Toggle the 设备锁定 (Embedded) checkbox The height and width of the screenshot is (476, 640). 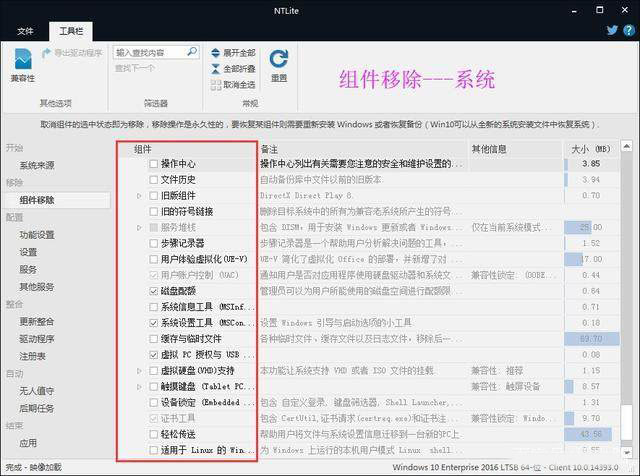pos(153,403)
